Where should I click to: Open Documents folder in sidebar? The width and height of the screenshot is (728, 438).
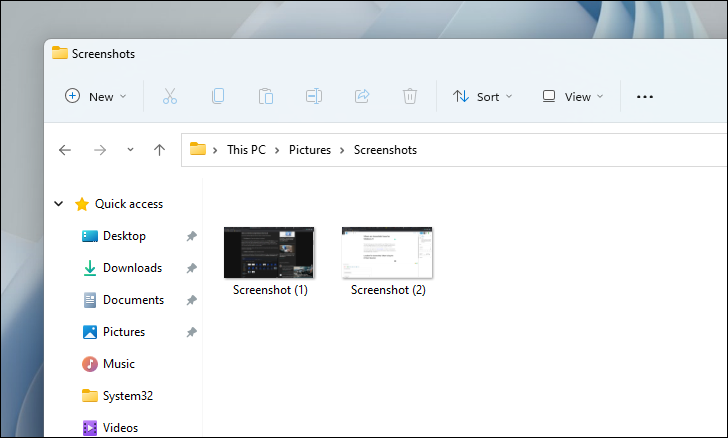133,300
